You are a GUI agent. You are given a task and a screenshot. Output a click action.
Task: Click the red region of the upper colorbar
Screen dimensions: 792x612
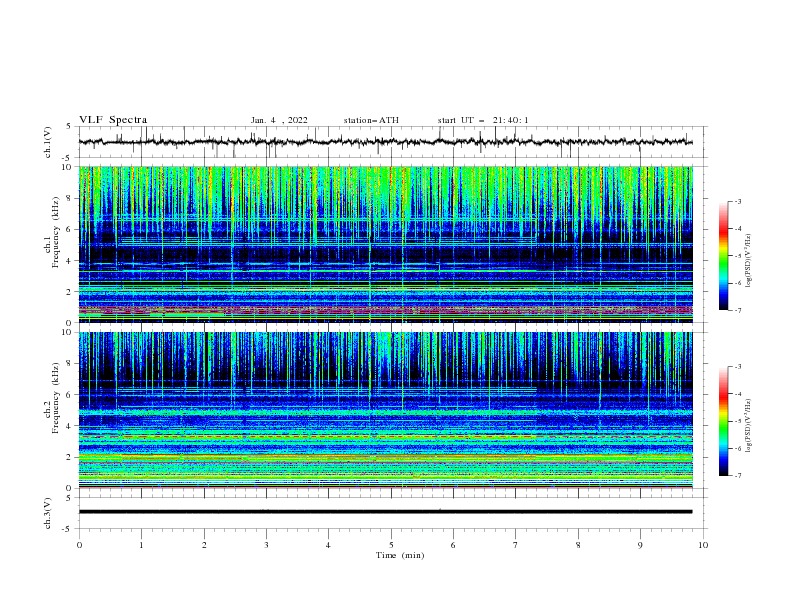[724, 230]
